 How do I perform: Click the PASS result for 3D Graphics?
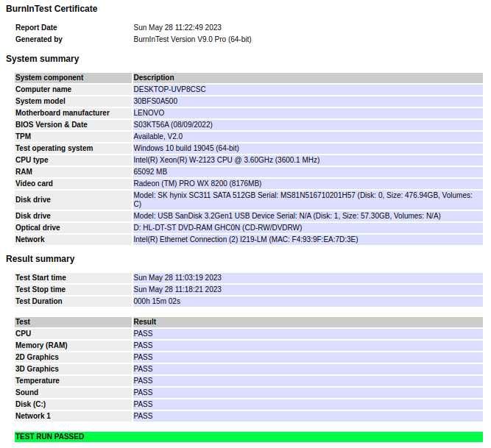[x=143, y=369]
